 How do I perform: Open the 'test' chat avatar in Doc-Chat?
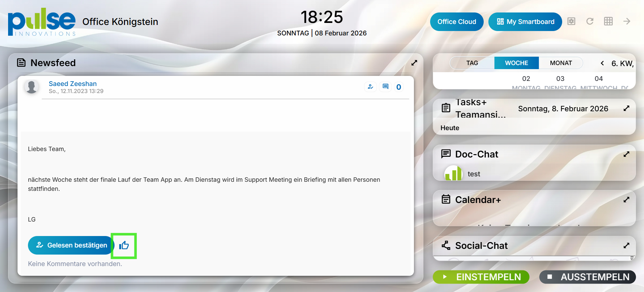tap(453, 173)
